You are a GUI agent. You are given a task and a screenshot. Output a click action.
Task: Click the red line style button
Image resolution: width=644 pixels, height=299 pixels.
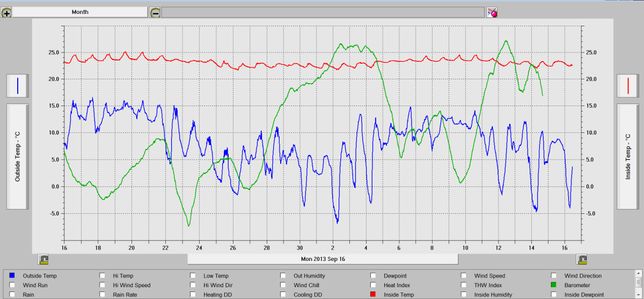[627, 86]
